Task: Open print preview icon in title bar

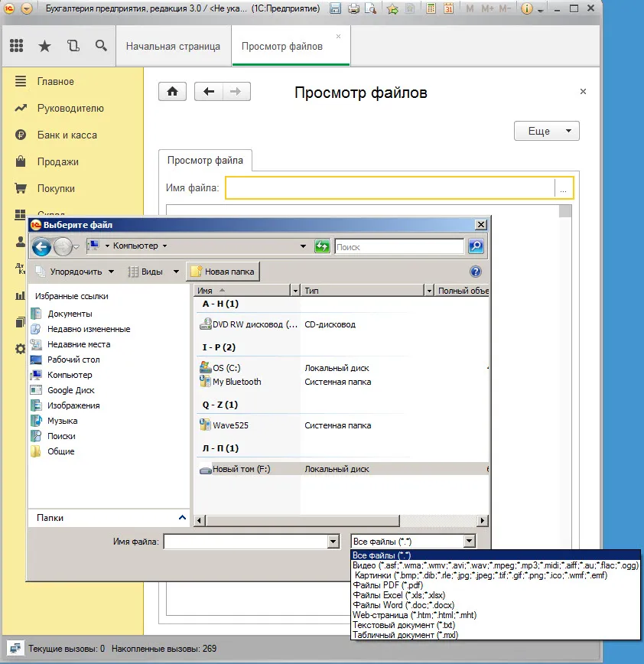Action: coord(370,8)
